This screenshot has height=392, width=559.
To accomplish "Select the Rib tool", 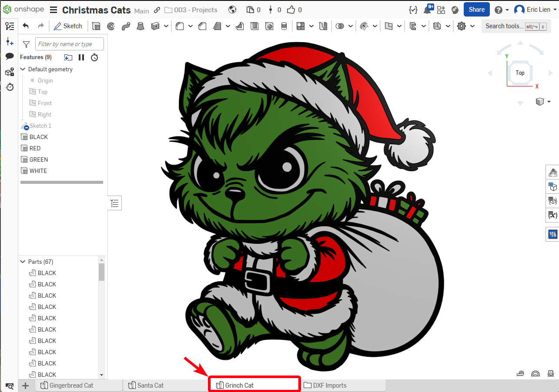I will click(240, 26).
